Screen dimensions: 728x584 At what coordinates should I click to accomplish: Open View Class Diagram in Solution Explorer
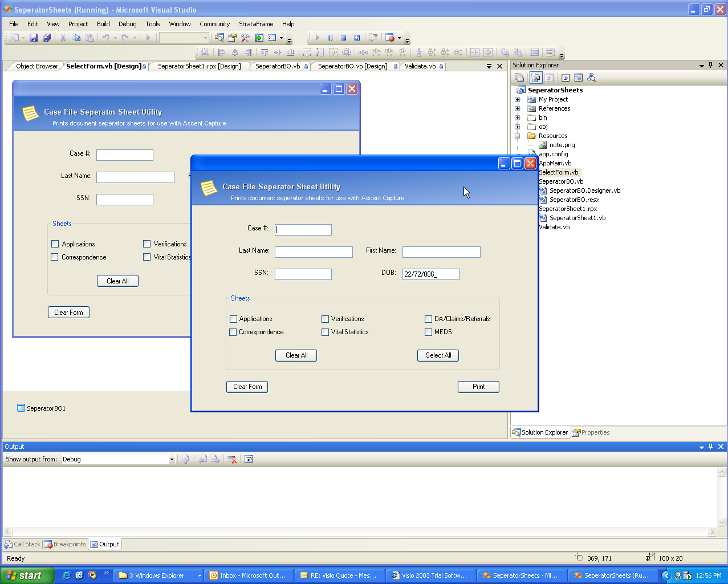591,78
